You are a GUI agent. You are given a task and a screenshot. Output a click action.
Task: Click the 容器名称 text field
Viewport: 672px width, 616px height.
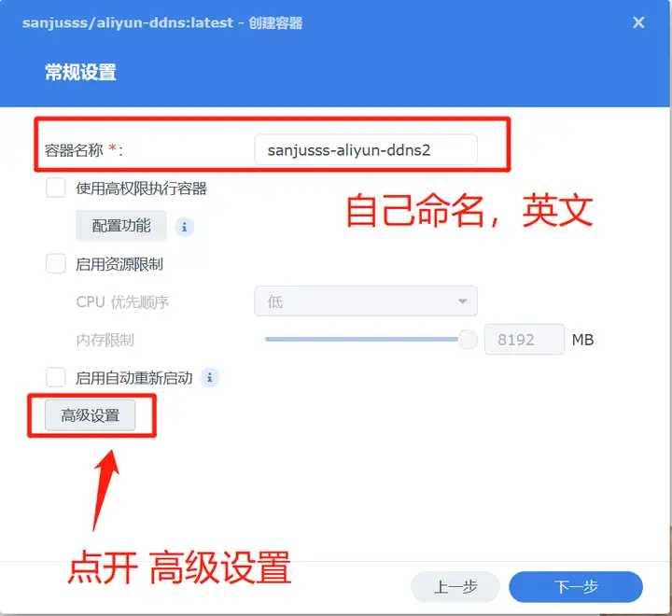point(366,149)
